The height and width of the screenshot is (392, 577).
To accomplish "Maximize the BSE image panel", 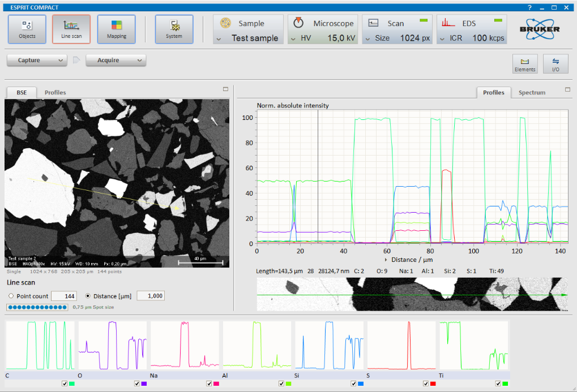I will (225, 89).
